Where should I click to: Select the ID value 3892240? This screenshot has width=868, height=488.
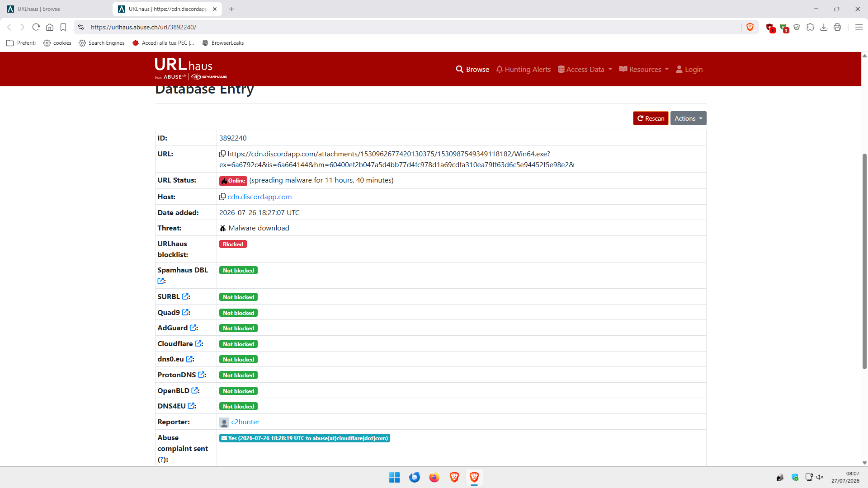pos(233,138)
